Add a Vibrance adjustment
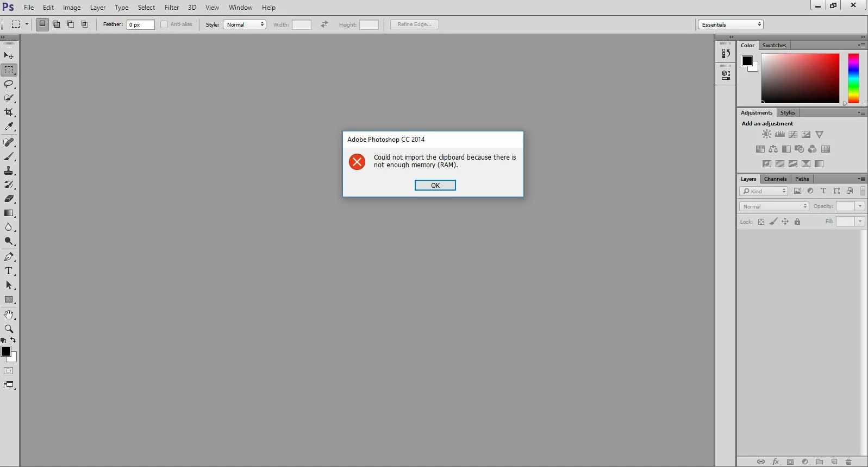 pyautogui.click(x=819, y=134)
